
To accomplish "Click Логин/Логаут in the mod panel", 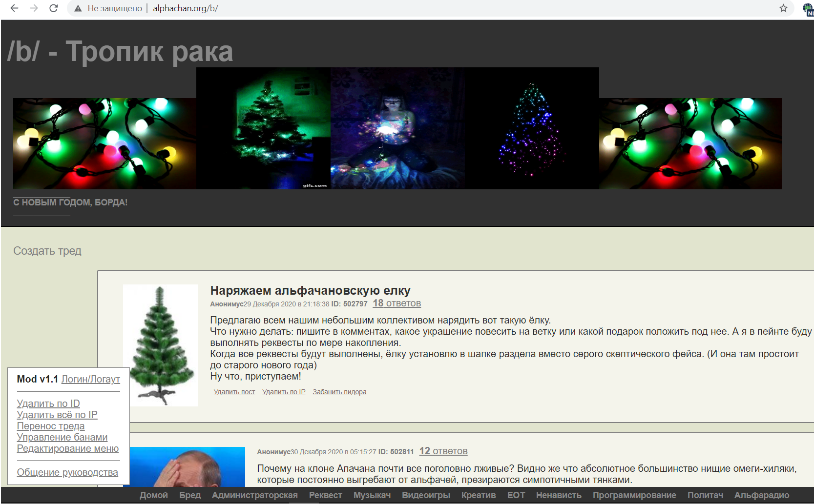I will [x=90, y=379].
